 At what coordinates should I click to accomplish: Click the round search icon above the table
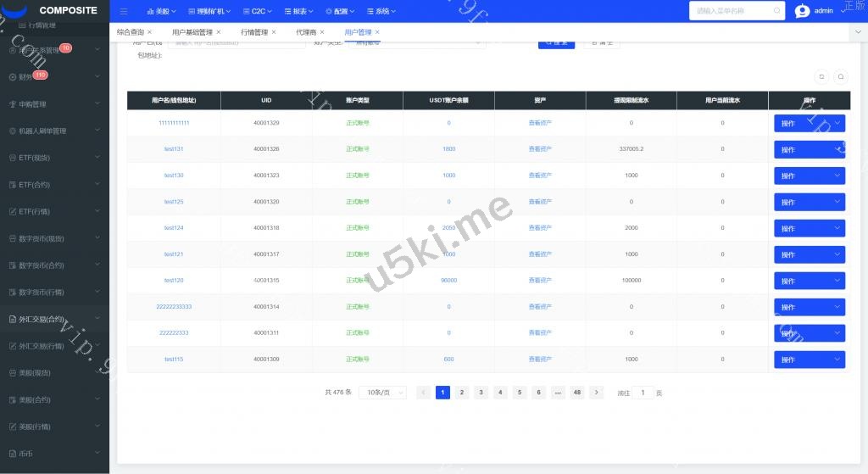tap(840, 75)
